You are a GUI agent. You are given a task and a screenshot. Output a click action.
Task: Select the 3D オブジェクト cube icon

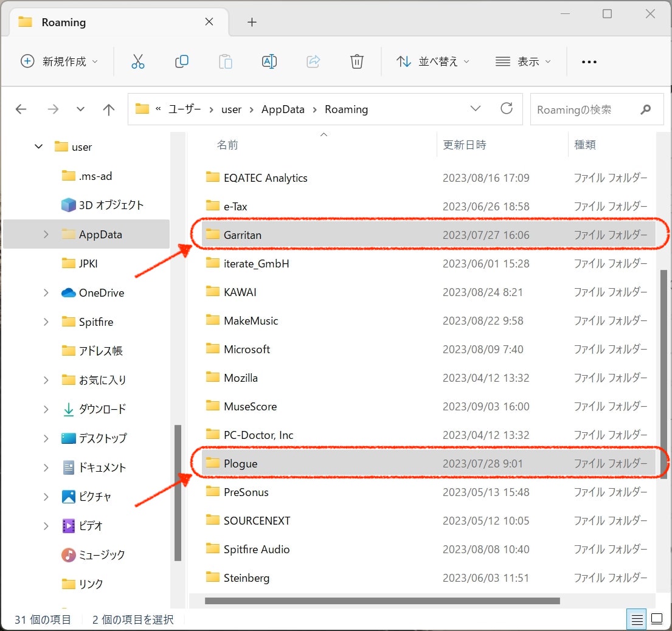click(68, 205)
